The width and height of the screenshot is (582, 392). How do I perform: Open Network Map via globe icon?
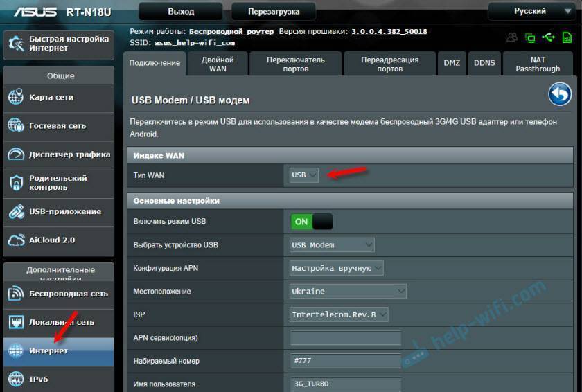[16, 98]
